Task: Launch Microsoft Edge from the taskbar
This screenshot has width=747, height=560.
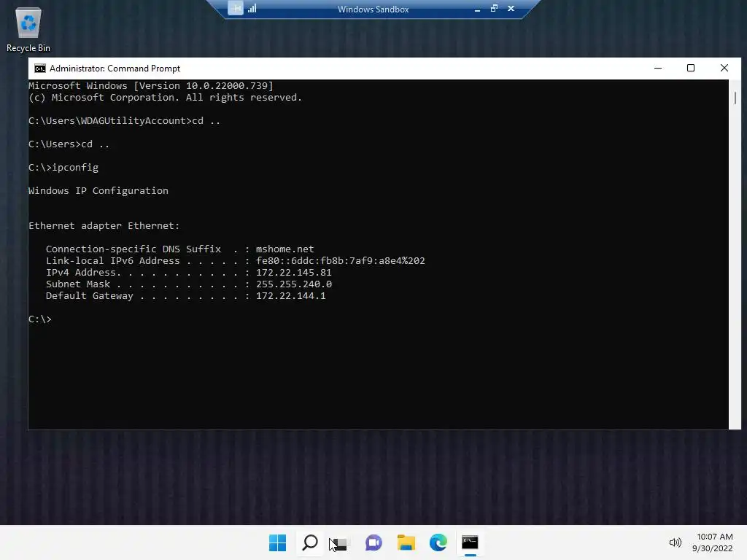Action: click(438, 542)
